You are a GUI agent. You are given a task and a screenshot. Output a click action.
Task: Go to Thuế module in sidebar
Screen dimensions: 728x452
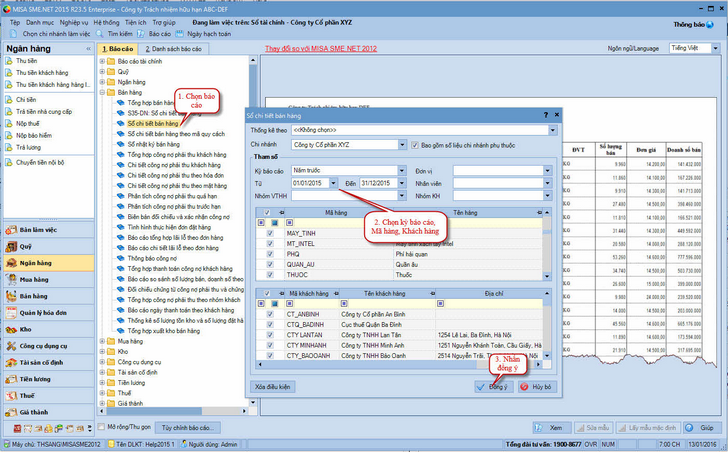[x=49, y=396]
